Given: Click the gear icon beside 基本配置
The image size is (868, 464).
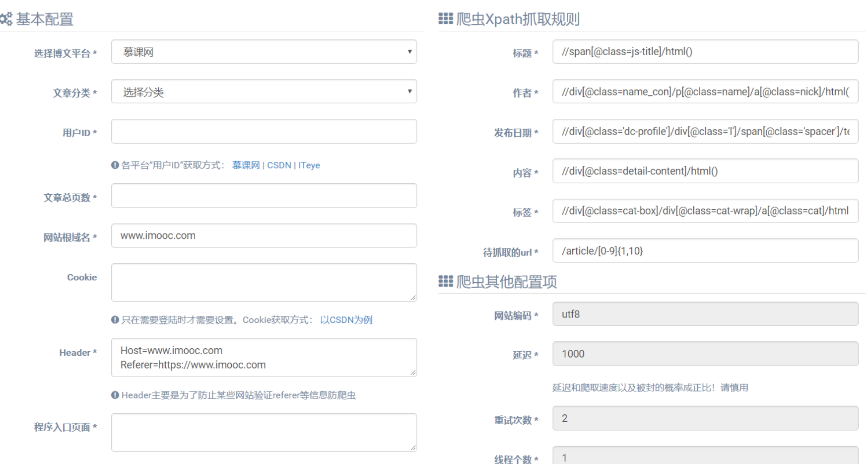Looking at the screenshot, I should pyautogui.click(x=6, y=19).
